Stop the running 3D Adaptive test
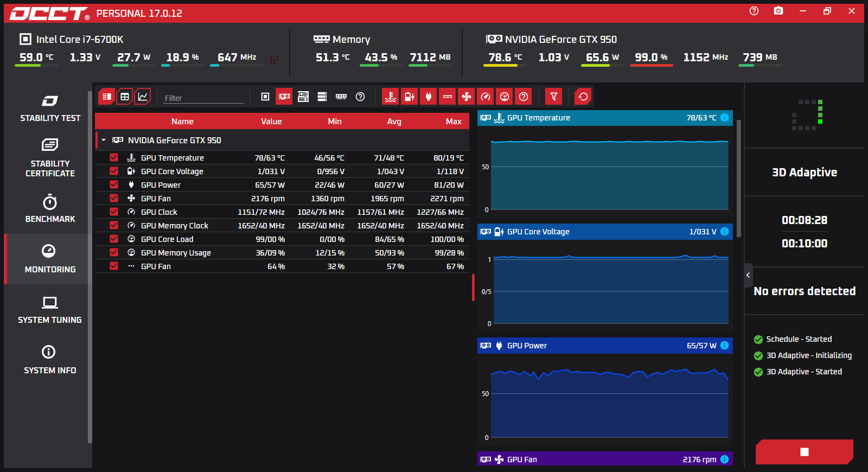The height and width of the screenshot is (472, 868). [x=805, y=452]
